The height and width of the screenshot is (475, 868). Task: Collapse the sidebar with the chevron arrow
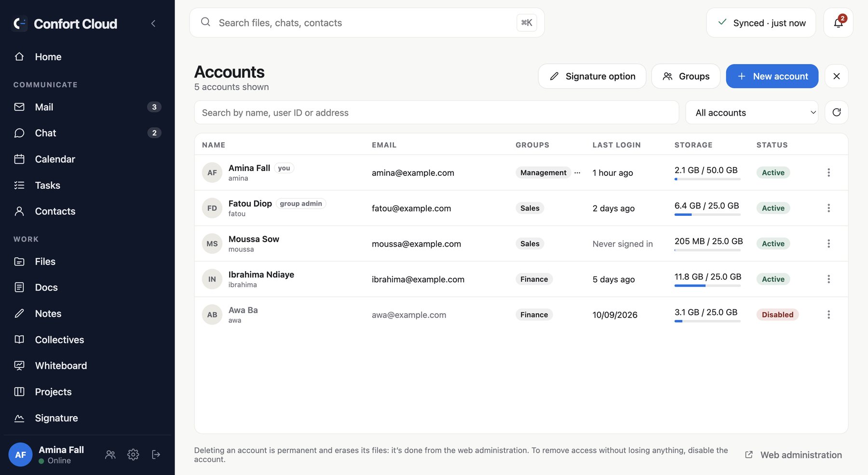pos(153,24)
